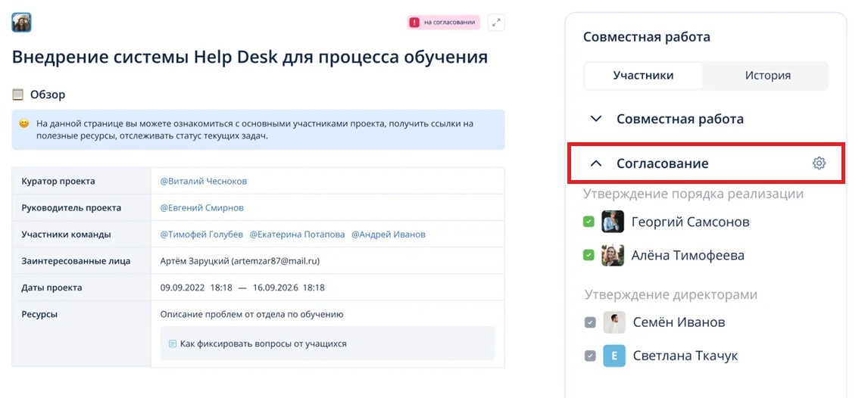Click the Даты проекта cell
This screenshot has width=868, height=398.
pos(81,288)
